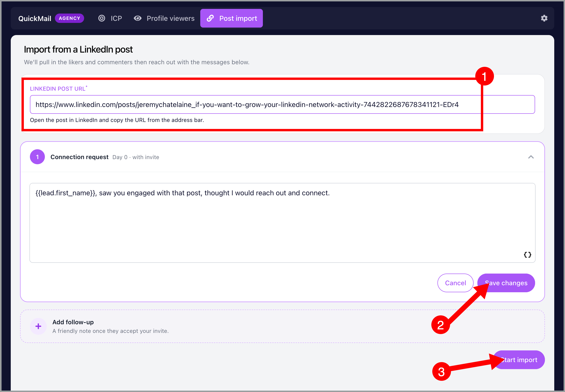Click the step 1 purple circle badge
565x392 pixels.
[37, 157]
